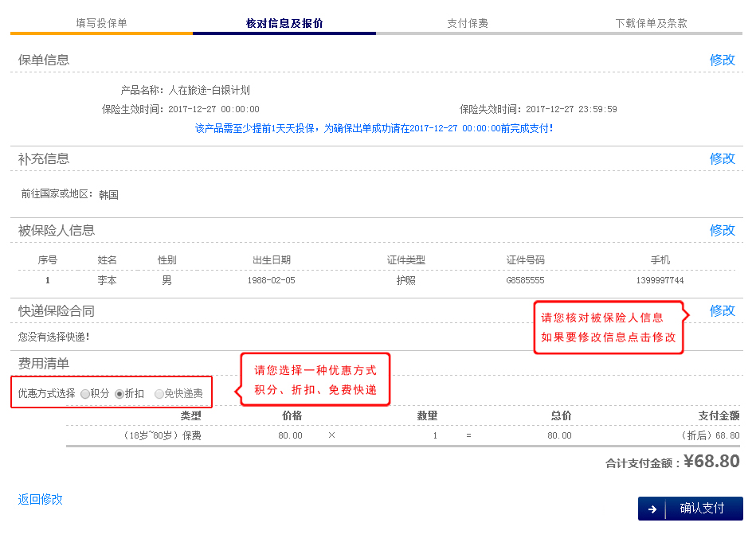Click 修改 next to 保单信息
The image size is (756, 546).
(x=722, y=60)
